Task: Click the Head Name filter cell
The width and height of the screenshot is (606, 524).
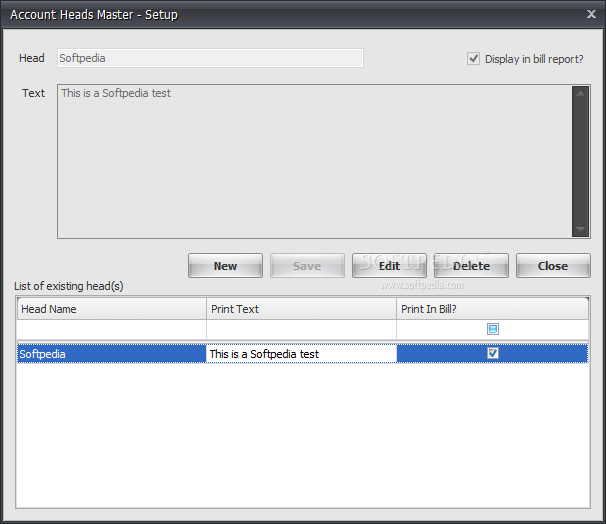Action: pos(112,330)
